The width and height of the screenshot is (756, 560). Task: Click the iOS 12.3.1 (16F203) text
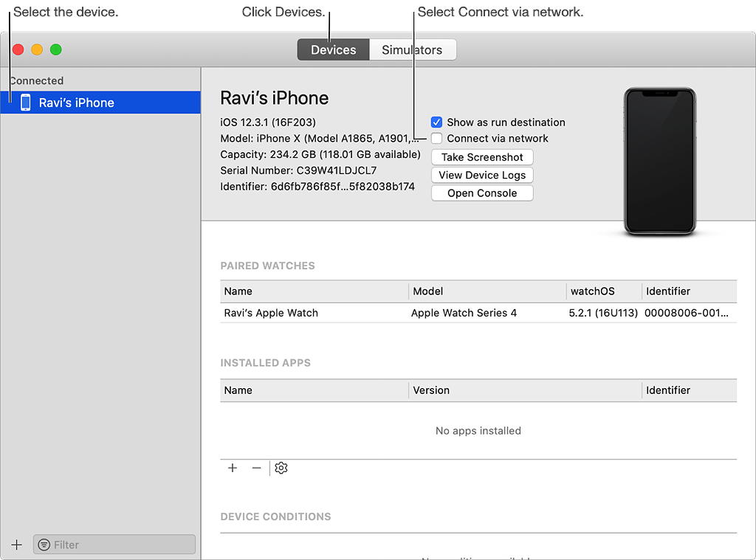[x=268, y=122]
